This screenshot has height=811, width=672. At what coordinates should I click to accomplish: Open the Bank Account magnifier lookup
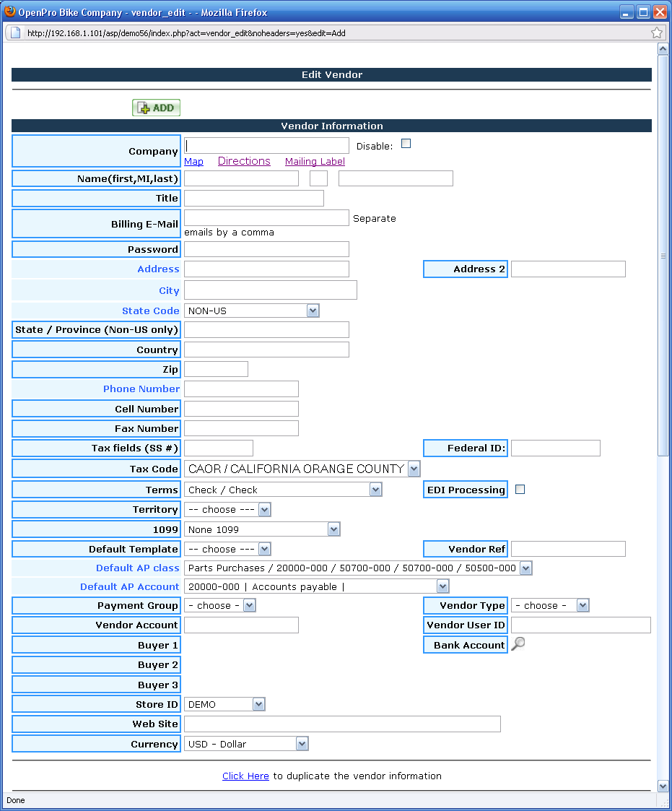(518, 644)
